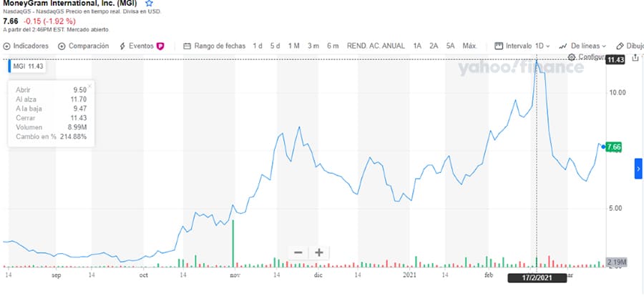Select the Máx. time range

coord(470,46)
